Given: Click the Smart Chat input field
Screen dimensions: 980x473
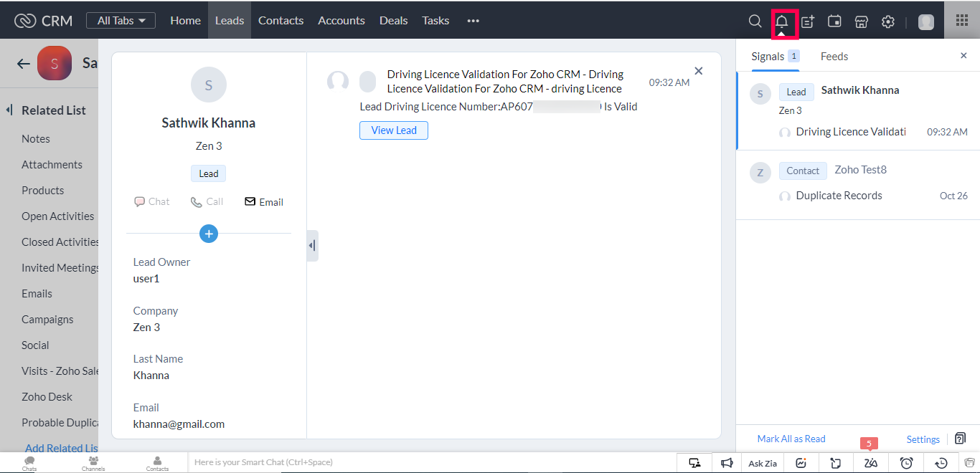Looking at the screenshot, I should (x=433, y=463).
